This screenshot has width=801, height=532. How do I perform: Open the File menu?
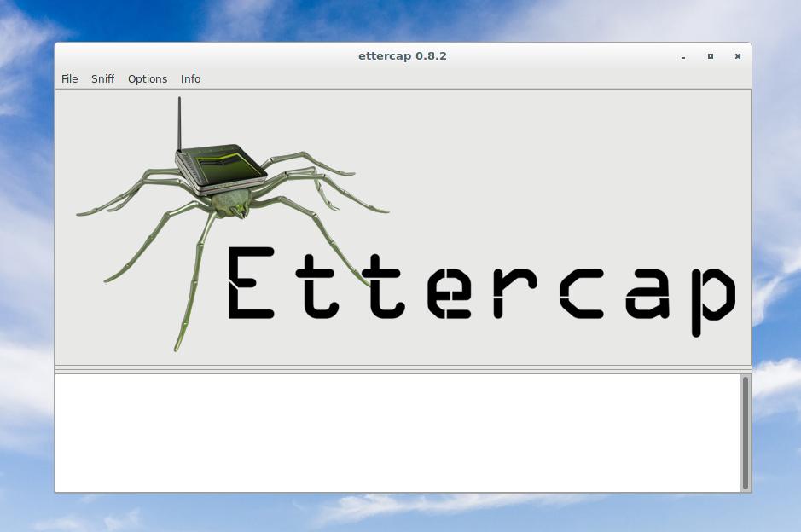[x=69, y=78]
